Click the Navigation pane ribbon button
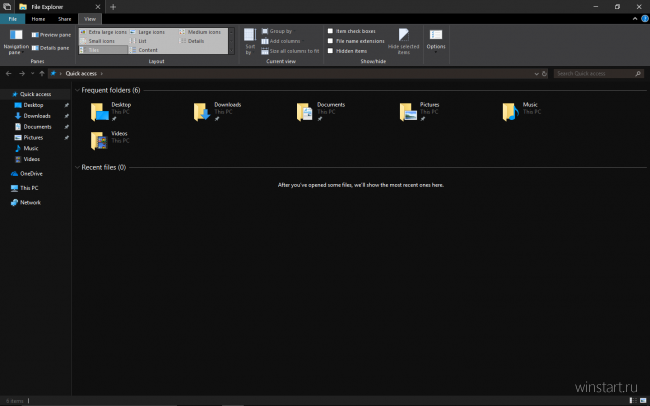The width and height of the screenshot is (650, 406). pos(16,40)
